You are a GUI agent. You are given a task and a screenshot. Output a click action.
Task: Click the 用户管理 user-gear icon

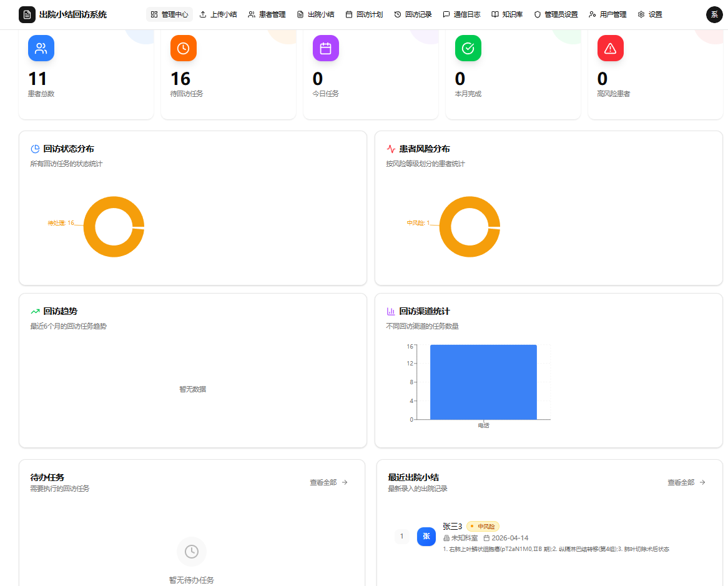tap(593, 14)
